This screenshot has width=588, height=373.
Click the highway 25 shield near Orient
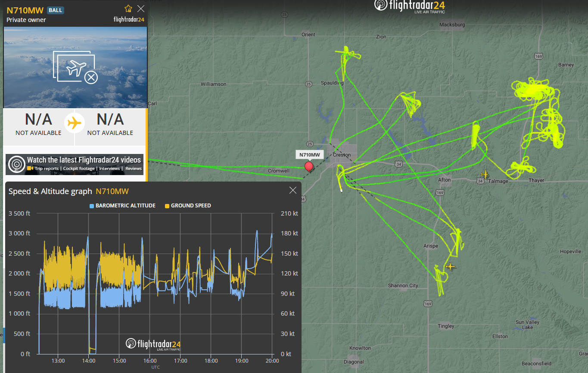click(284, 15)
